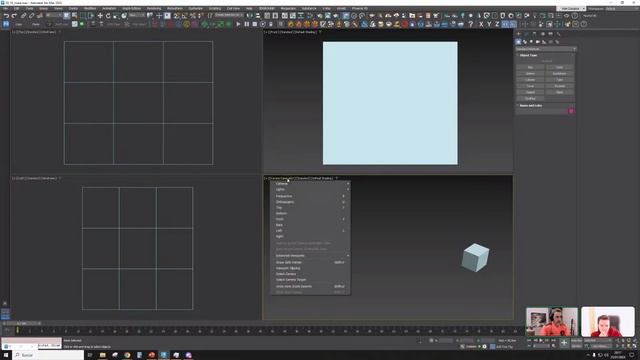Click the webcam thumbnail on right

point(608,322)
